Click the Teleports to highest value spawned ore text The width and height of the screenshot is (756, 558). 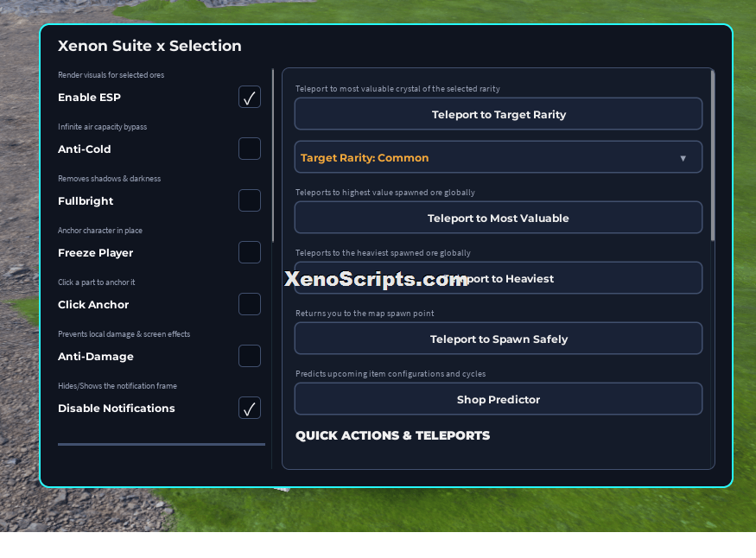(385, 193)
